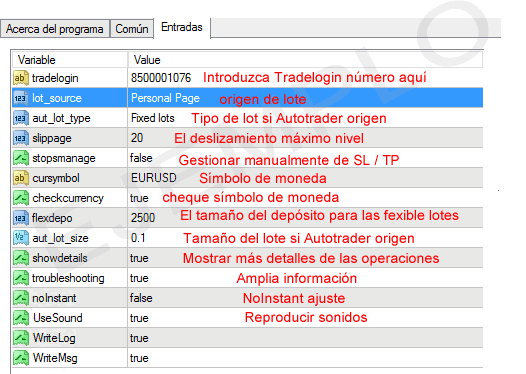The width and height of the screenshot is (526, 374).
Task: Switch to the Común tab
Action: coord(132,29)
